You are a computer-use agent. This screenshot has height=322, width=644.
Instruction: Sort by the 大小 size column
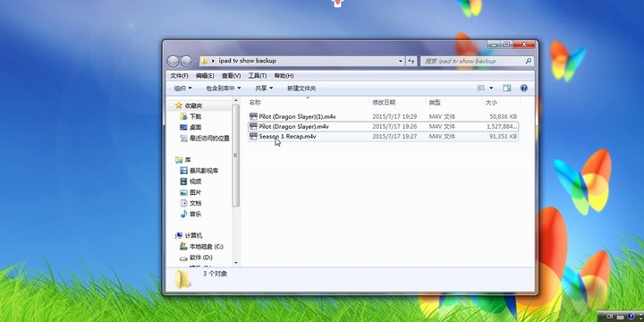tap(491, 102)
